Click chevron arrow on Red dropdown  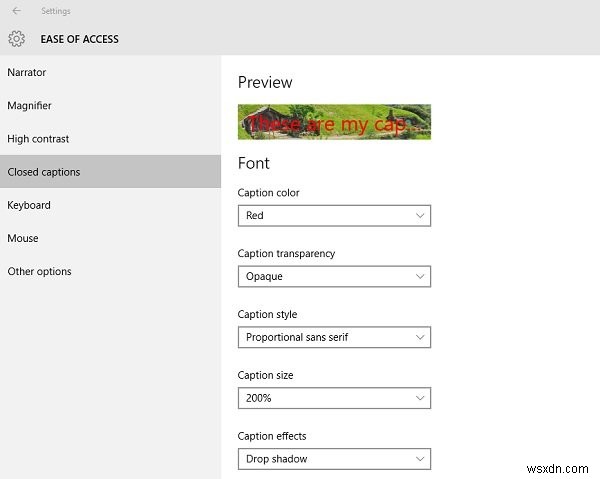(419, 215)
